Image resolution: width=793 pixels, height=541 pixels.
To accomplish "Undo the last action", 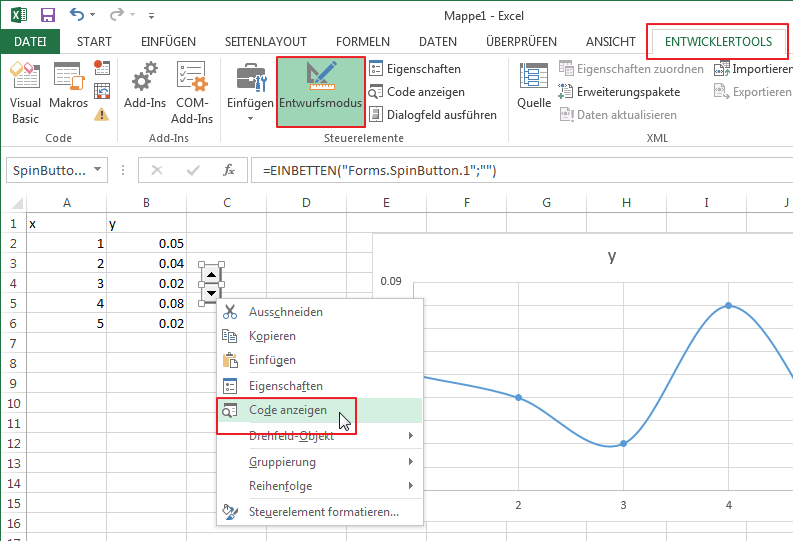I will tap(76, 15).
